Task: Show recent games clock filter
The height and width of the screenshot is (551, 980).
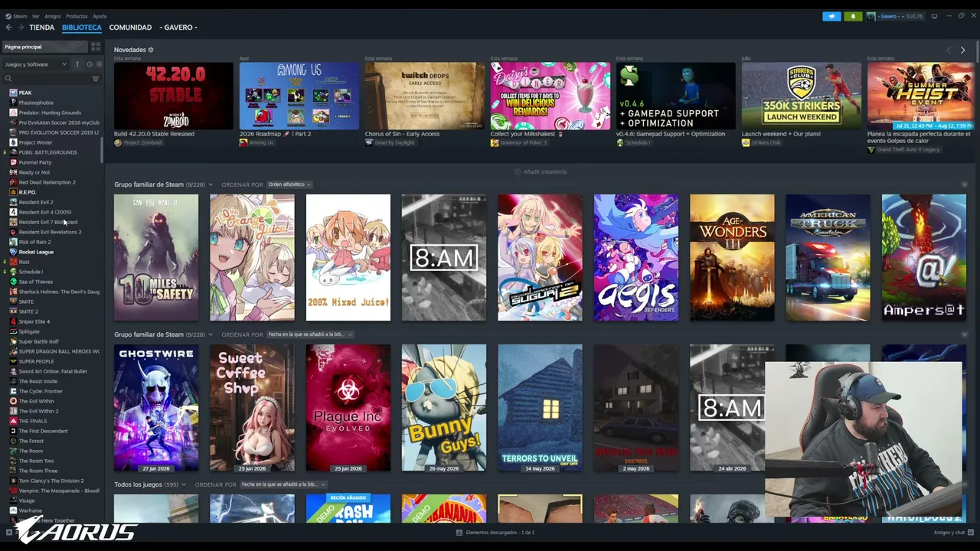Action: (x=89, y=64)
